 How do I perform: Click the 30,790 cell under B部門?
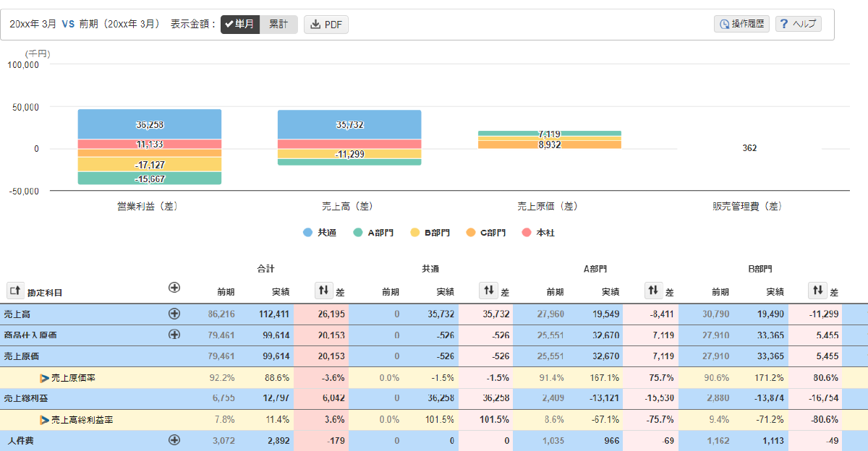(715, 314)
